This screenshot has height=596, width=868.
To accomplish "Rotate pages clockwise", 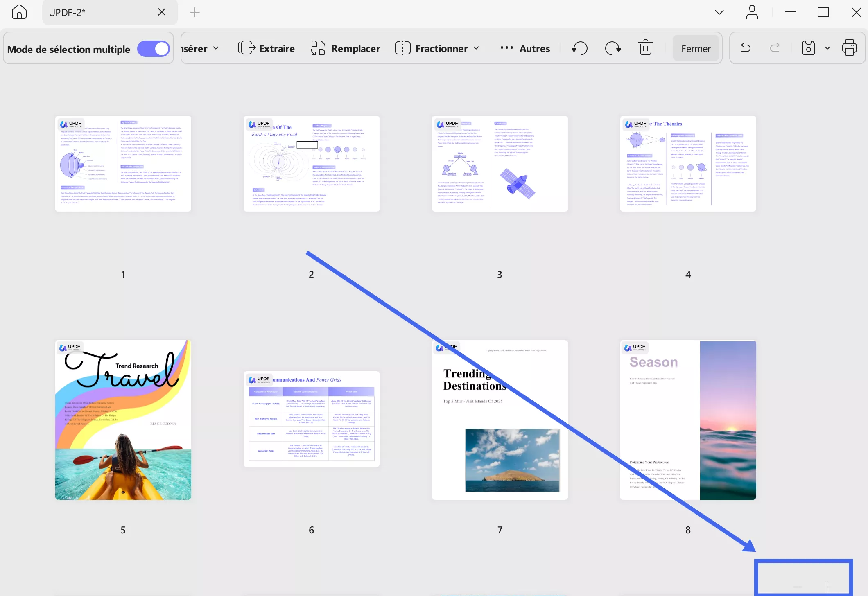I will pos(613,48).
